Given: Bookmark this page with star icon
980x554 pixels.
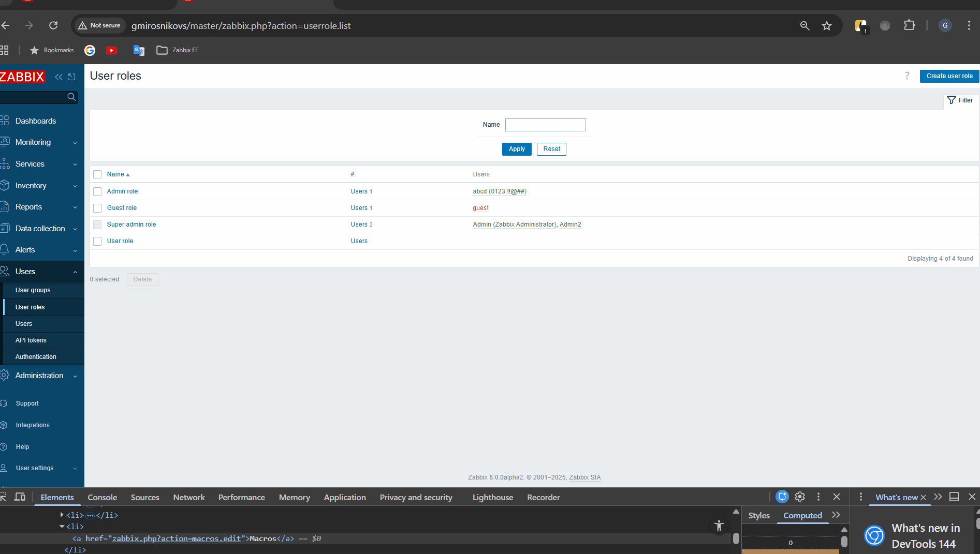Looking at the screenshot, I should click(x=826, y=26).
